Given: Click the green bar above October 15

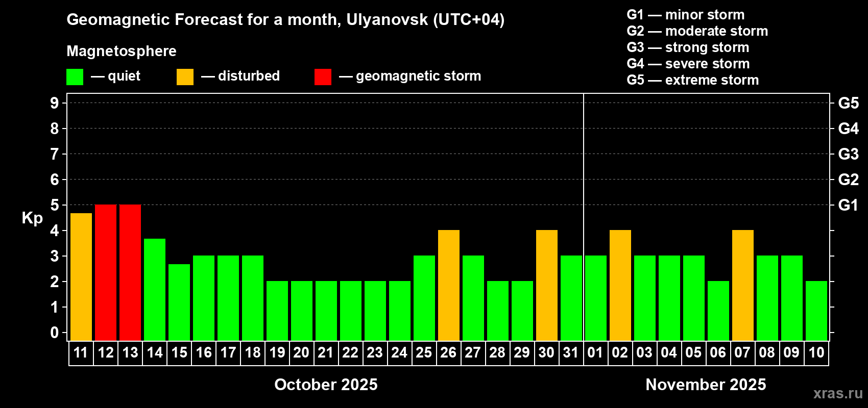Looking at the screenshot, I should (x=179, y=302).
